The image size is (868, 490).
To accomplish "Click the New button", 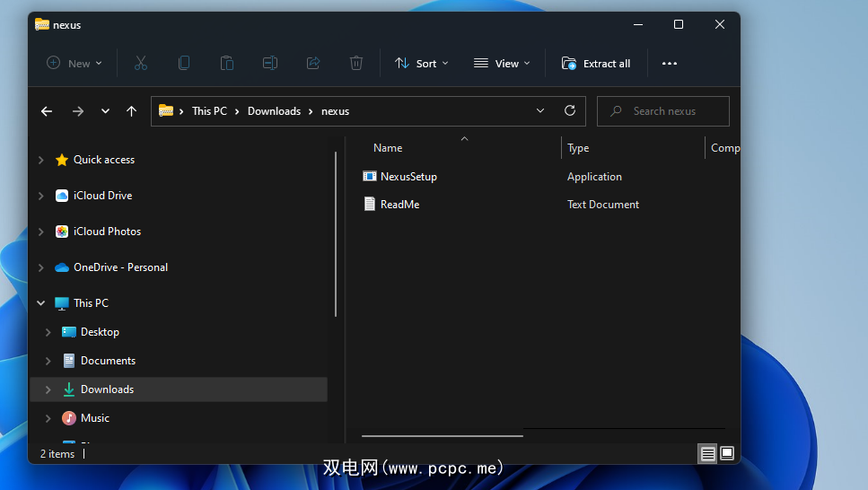I will coord(75,63).
